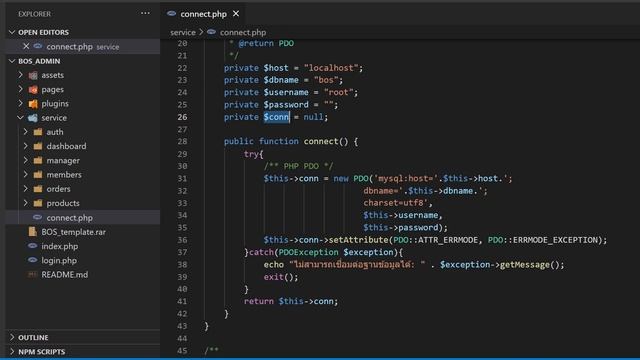Click charset=utf8 text on line 33
Screen dimensions: 640x360
[395, 203]
